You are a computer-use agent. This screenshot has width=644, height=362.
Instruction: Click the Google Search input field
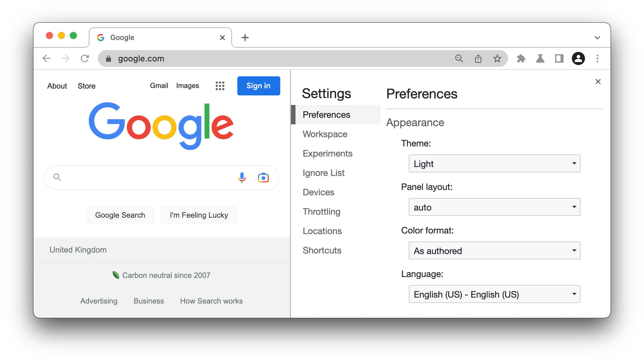161,177
